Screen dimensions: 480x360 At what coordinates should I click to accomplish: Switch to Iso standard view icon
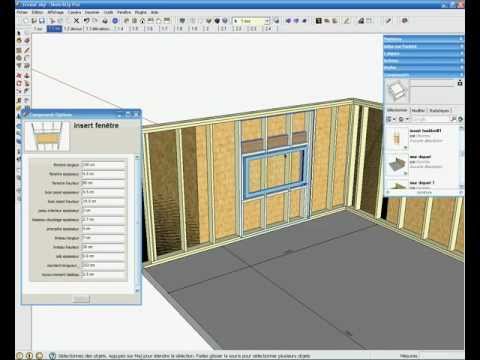(127, 21)
